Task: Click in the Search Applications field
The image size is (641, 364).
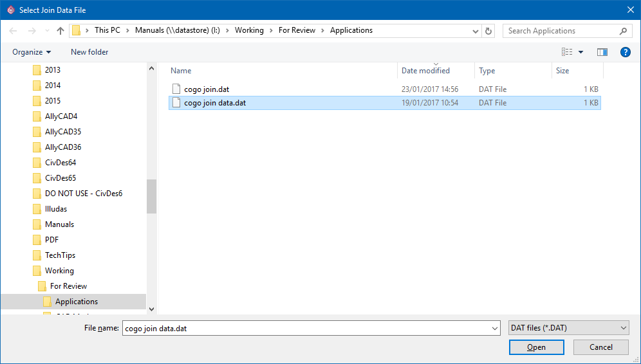Action: [560, 31]
